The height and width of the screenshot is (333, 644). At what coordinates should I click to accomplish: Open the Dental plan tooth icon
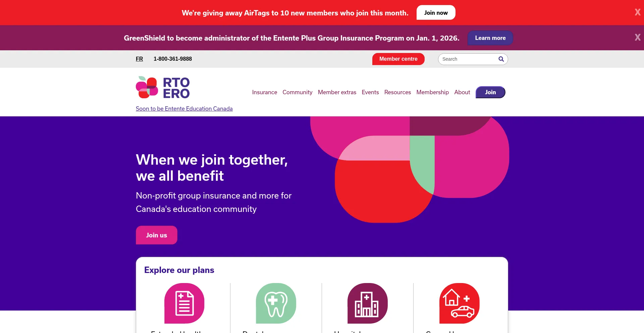pos(276,303)
